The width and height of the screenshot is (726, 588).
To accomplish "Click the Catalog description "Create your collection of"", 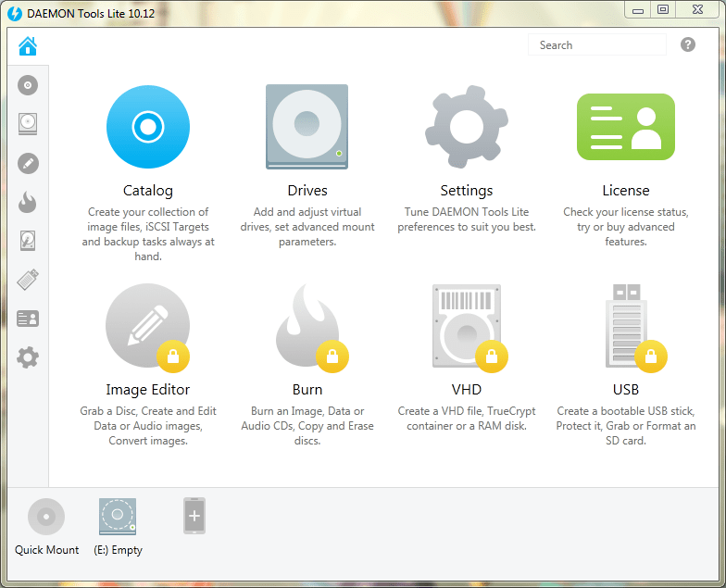I will pyautogui.click(x=148, y=212).
